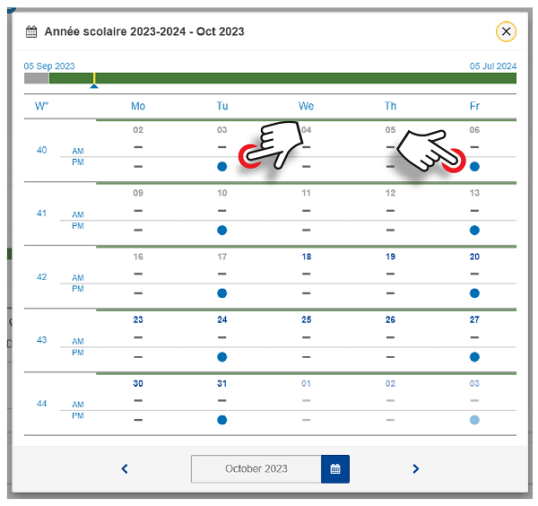Close the school year calendar dialog
Viewport: 538px width, 506px height.
[506, 32]
